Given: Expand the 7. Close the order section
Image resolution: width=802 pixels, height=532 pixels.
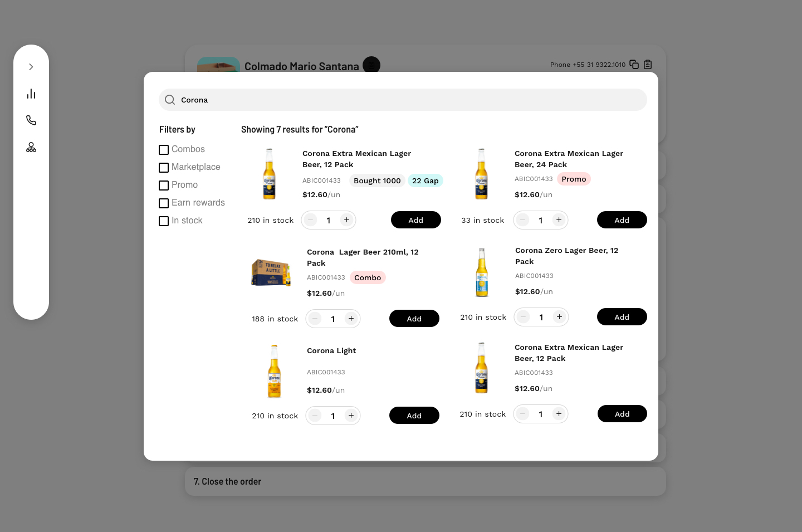Looking at the screenshot, I should click(x=426, y=481).
